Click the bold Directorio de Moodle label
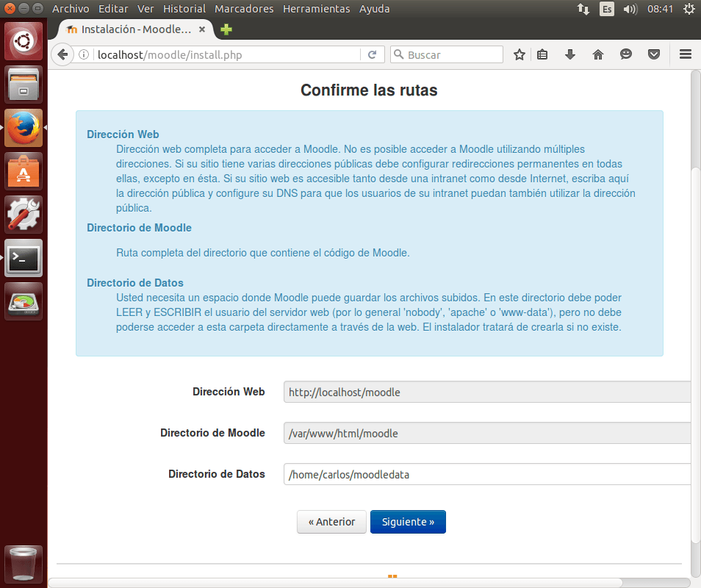This screenshot has width=701, height=588. (213, 433)
